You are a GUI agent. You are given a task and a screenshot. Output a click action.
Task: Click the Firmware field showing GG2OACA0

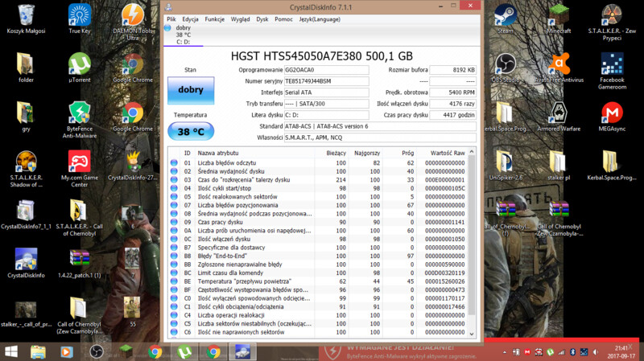click(x=326, y=70)
